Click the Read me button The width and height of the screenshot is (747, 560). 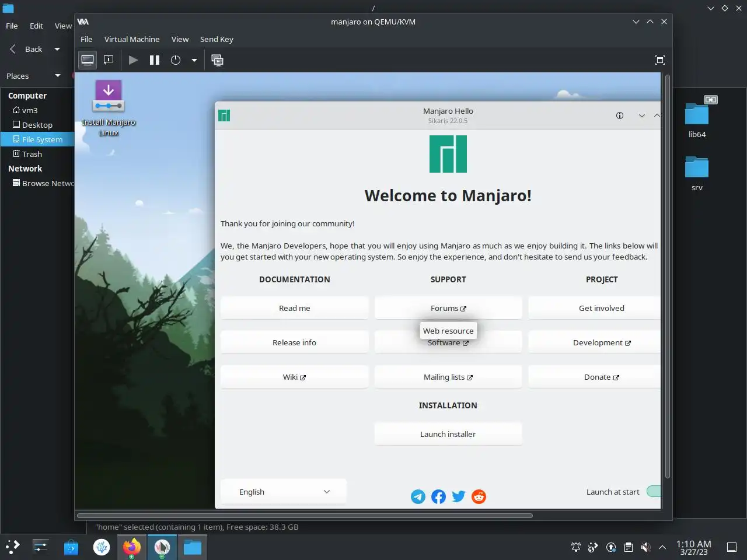pyautogui.click(x=295, y=308)
